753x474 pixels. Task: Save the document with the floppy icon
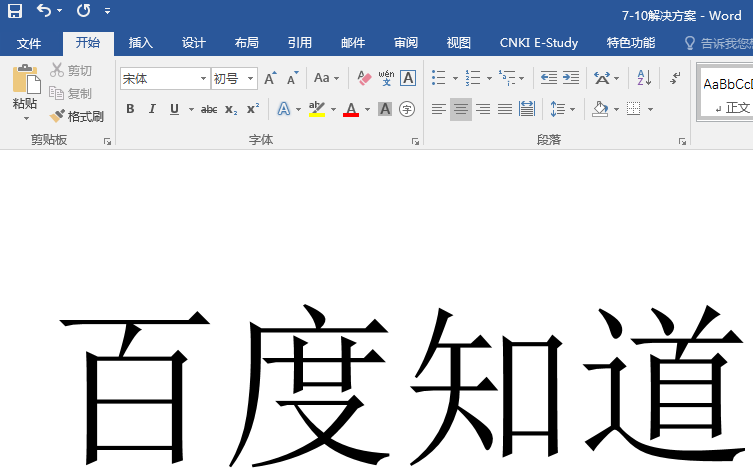click(15, 11)
